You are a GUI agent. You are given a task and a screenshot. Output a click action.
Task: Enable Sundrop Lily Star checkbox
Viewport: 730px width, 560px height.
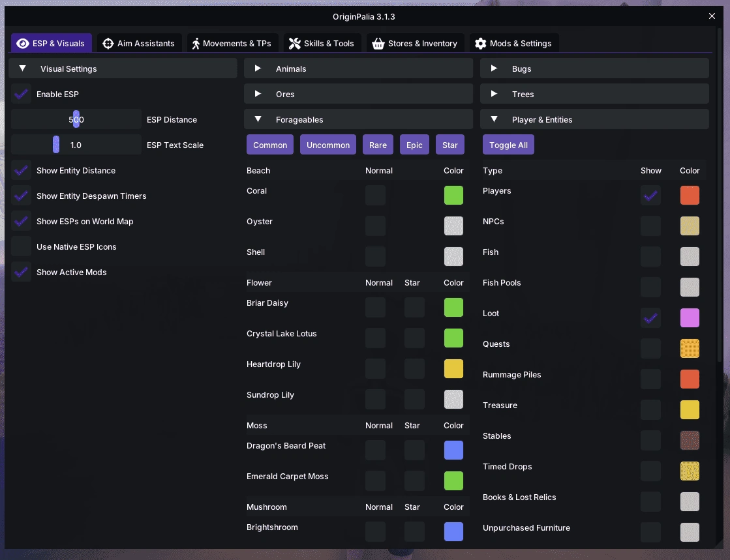click(x=414, y=400)
